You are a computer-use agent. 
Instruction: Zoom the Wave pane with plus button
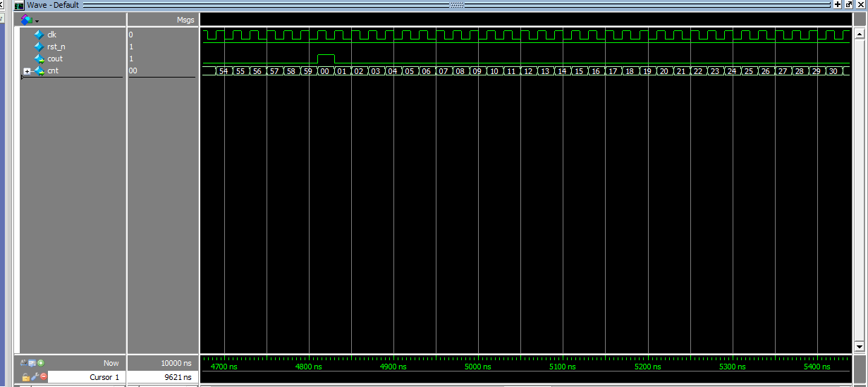coord(838,4)
